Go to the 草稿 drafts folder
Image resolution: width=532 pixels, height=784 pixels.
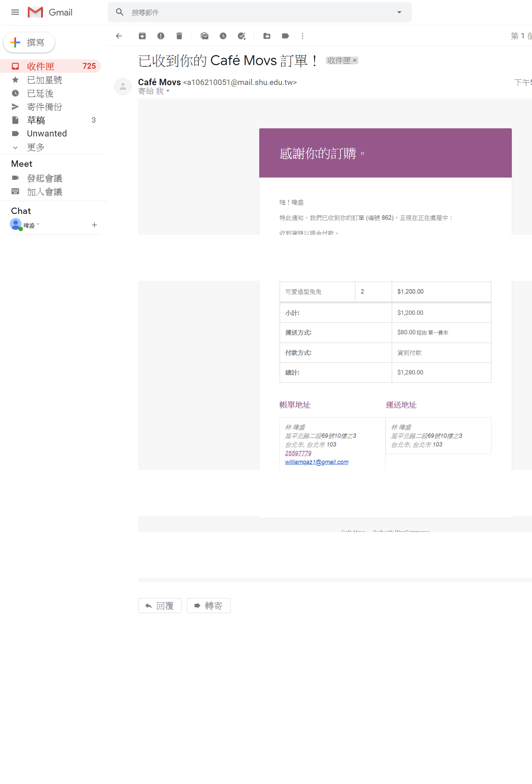[36, 120]
